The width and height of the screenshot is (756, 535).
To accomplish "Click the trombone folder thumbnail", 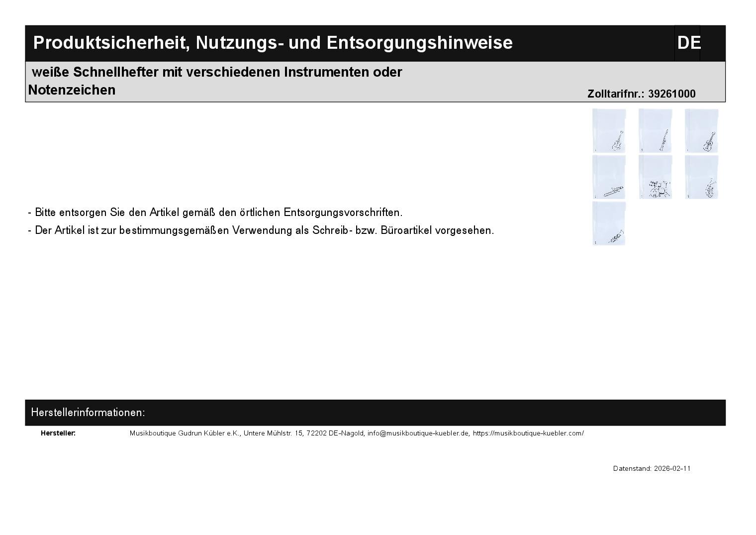I will coord(609,177).
